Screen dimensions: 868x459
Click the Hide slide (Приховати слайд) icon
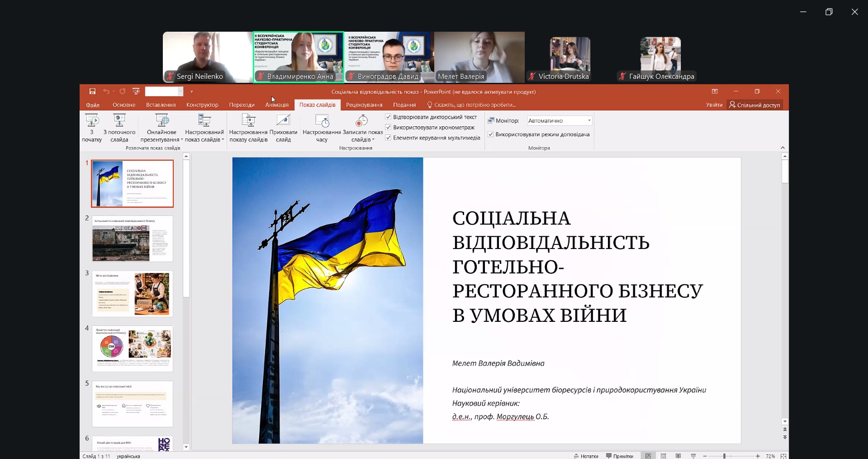[283, 121]
